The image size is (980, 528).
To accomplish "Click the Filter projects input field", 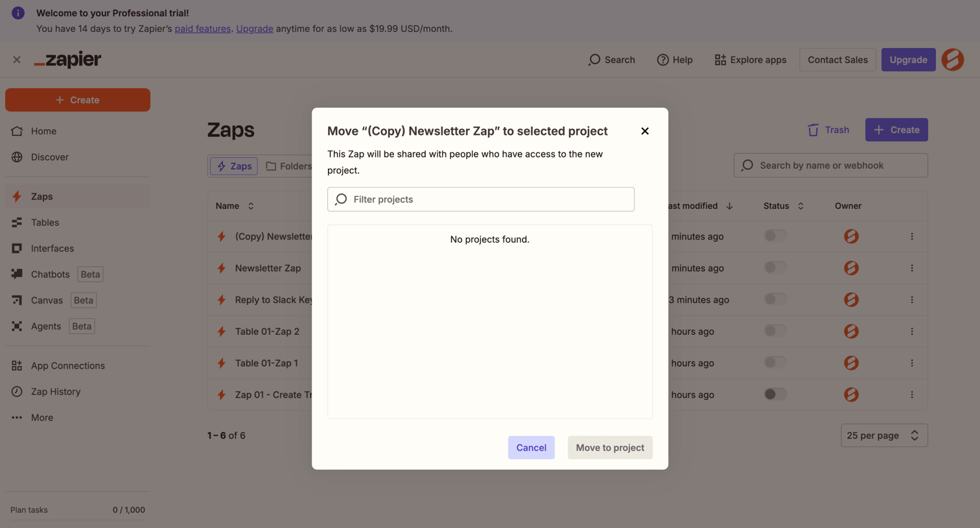I will point(481,199).
